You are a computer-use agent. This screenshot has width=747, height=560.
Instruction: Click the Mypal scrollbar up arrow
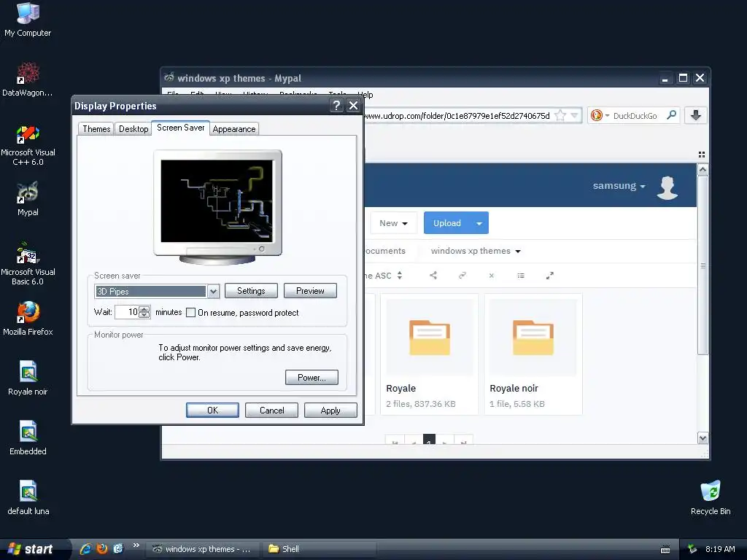coord(703,169)
